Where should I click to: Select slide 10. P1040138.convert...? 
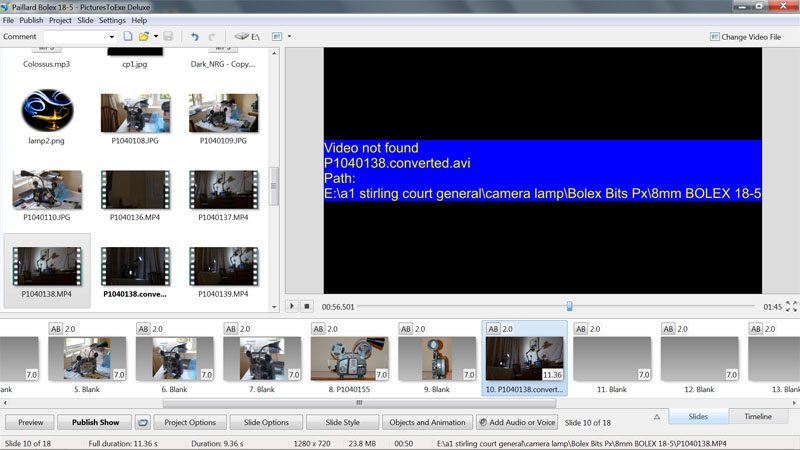(524, 359)
